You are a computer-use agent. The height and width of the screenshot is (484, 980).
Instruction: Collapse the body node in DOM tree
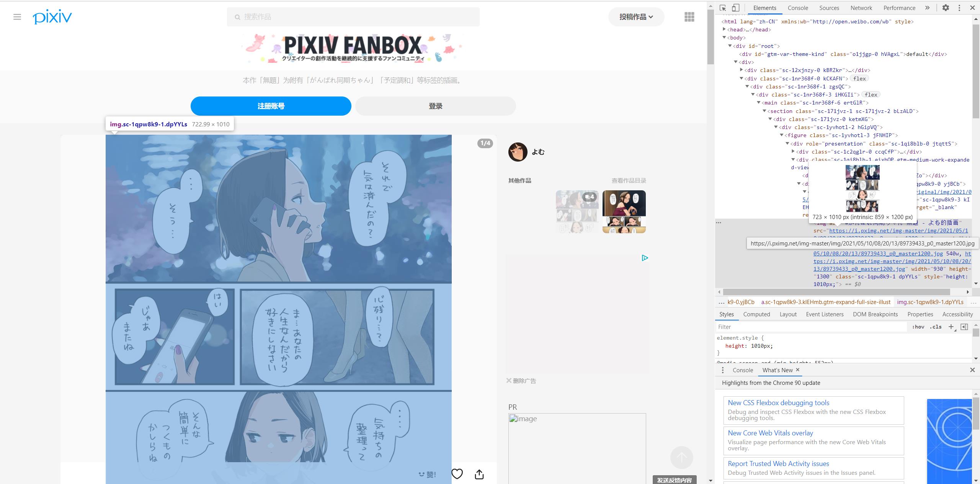click(x=724, y=38)
